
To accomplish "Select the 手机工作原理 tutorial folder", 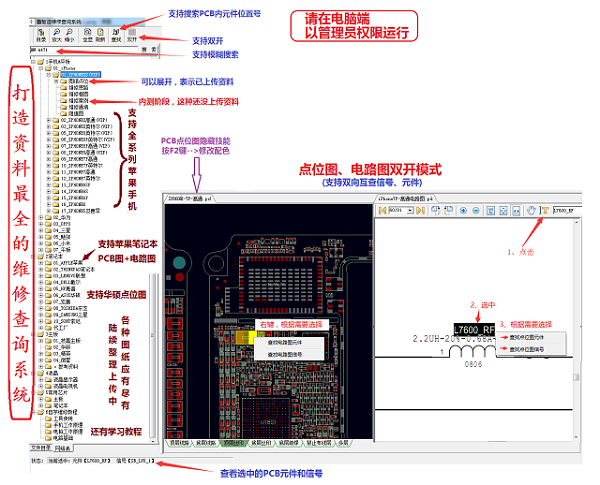I will [x=68, y=425].
